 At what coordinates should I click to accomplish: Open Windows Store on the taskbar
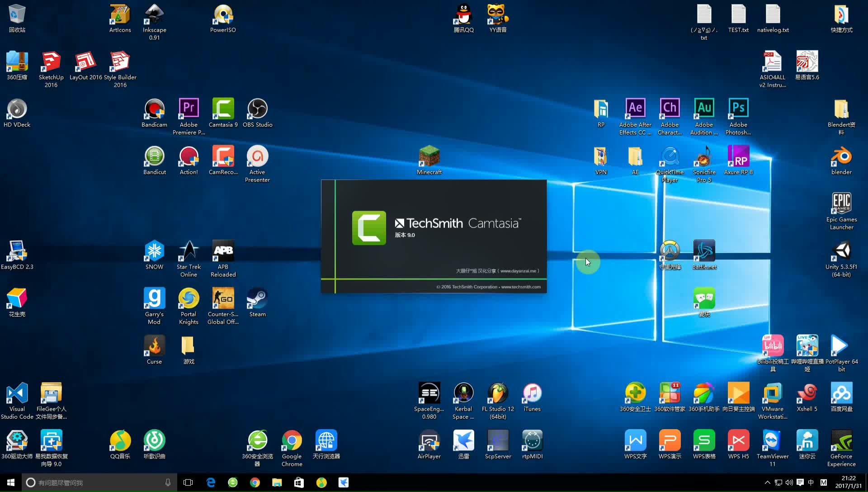(299, 483)
